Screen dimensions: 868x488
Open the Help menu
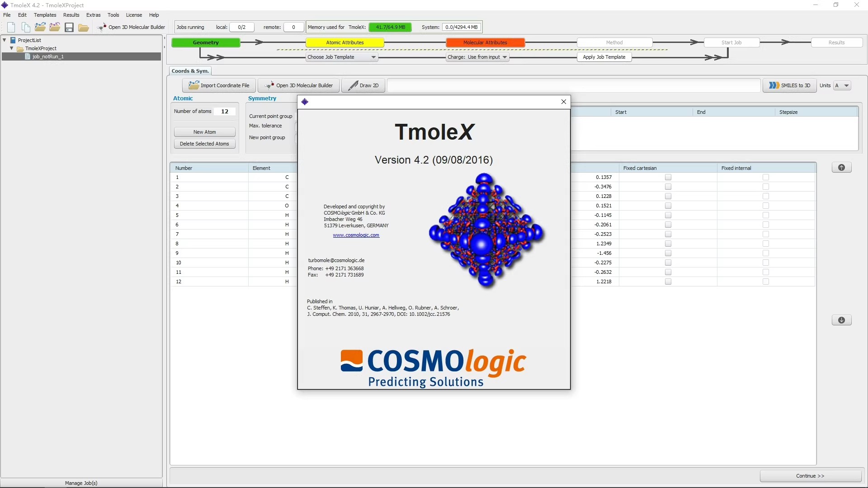tap(154, 15)
